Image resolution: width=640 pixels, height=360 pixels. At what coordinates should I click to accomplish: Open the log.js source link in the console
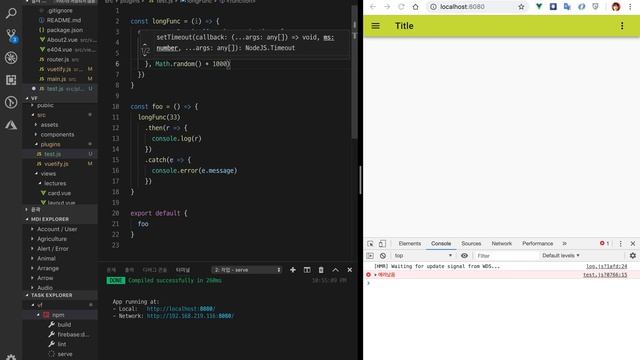click(607, 266)
